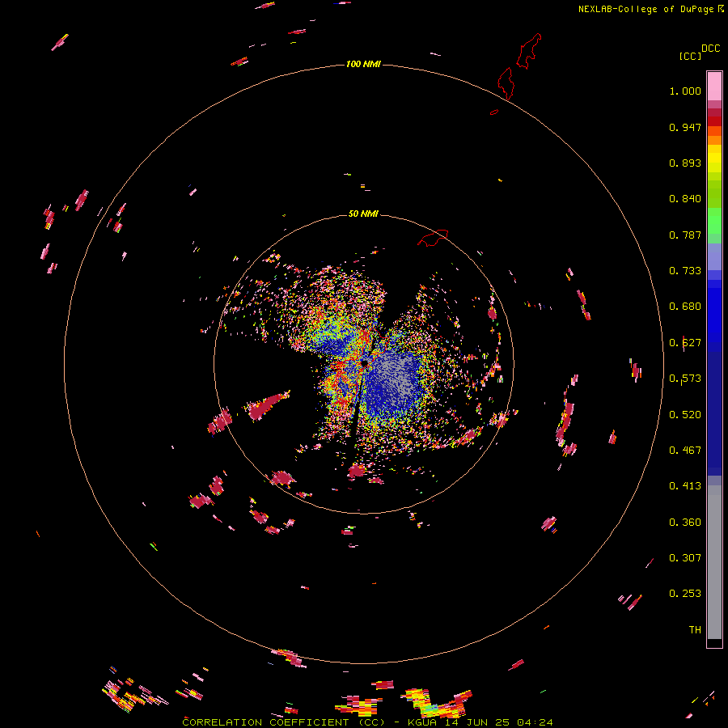The width and height of the screenshot is (728, 728).
Task: Click the 100 NMI range ring label
Action: pos(363,64)
